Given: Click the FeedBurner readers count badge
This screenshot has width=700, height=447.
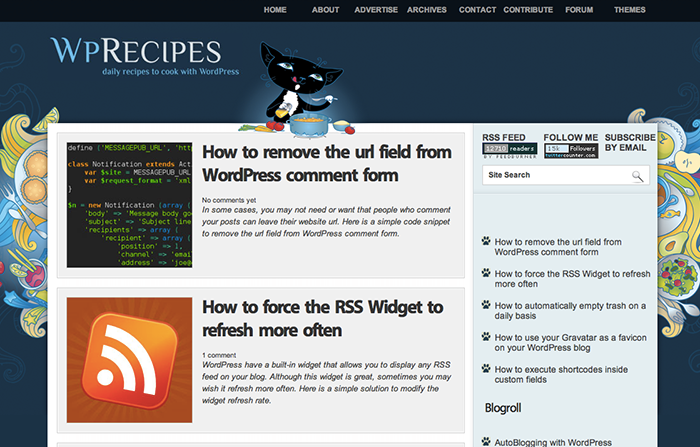Looking at the screenshot, I should tap(509, 151).
